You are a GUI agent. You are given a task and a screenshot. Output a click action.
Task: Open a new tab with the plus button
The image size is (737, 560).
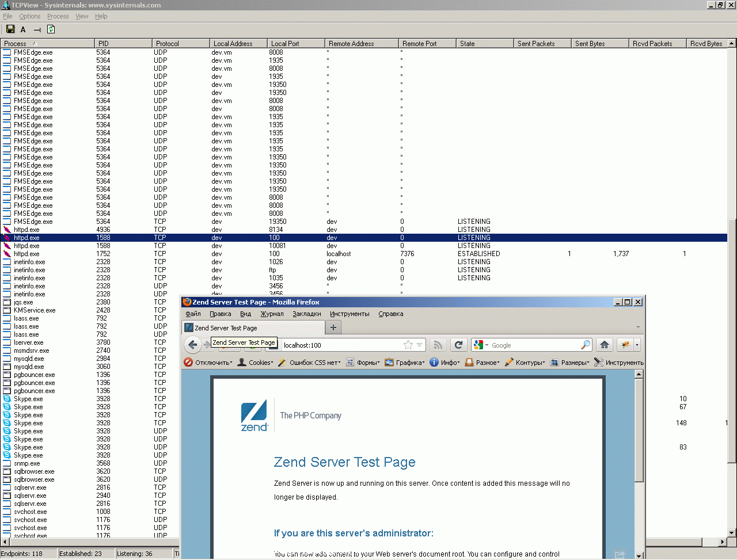point(333,327)
